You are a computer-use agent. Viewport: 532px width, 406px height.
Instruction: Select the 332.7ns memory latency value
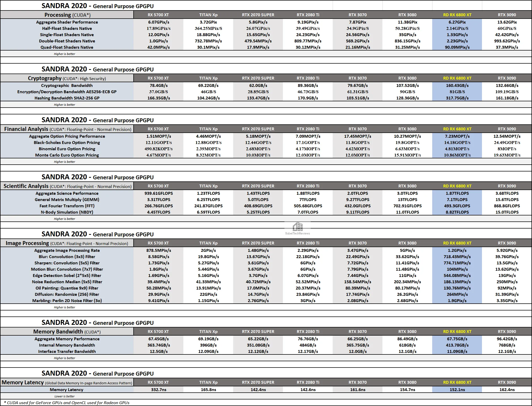[158, 390]
